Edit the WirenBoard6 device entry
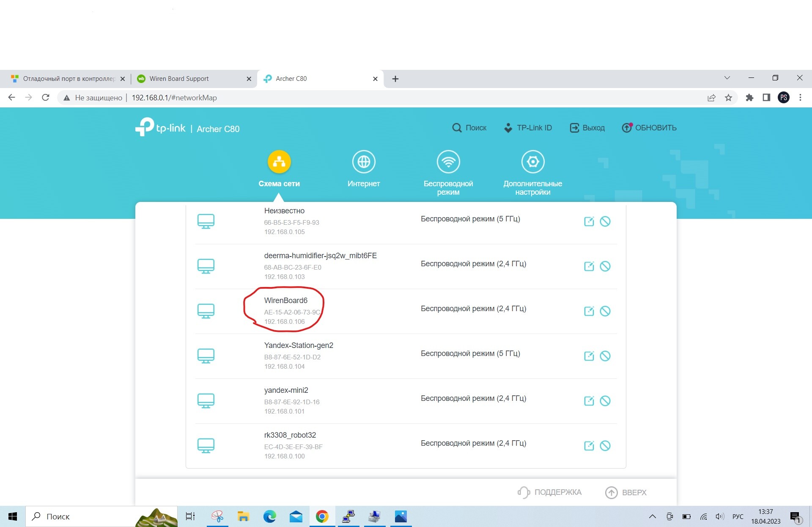The width and height of the screenshot is (812, 527). (x=589, y=311)
